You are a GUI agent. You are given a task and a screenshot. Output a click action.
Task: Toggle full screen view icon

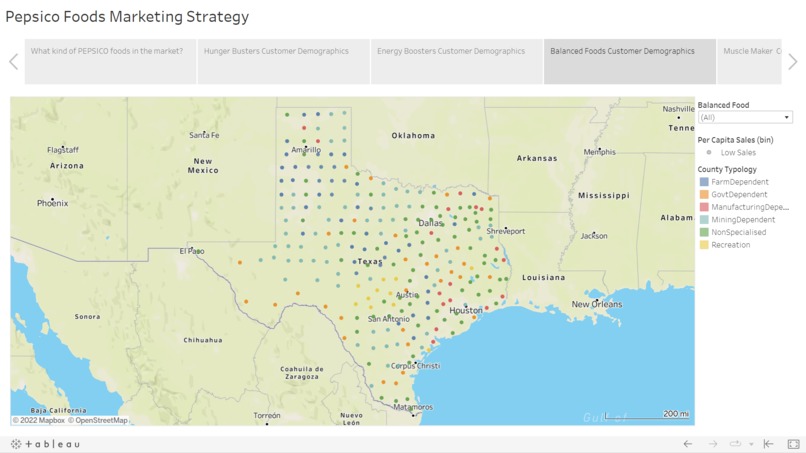pos(794,444)
